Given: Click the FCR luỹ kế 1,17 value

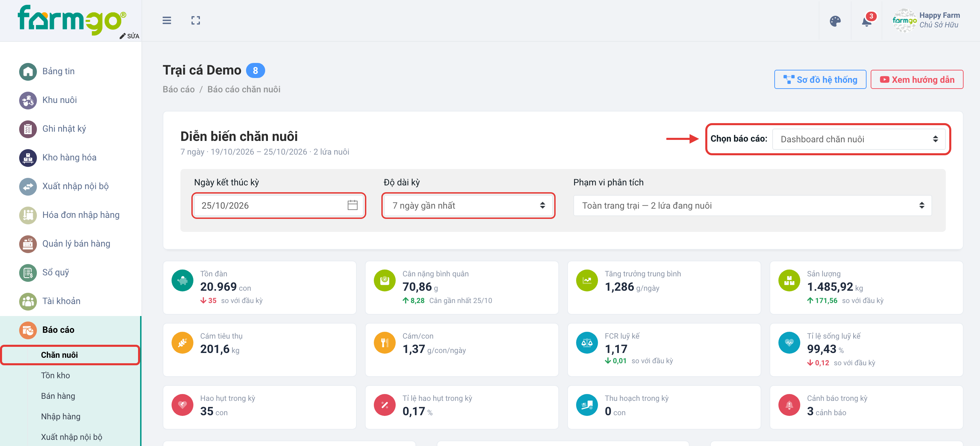Looking at the screenshot, I should [x=616, y=349].
